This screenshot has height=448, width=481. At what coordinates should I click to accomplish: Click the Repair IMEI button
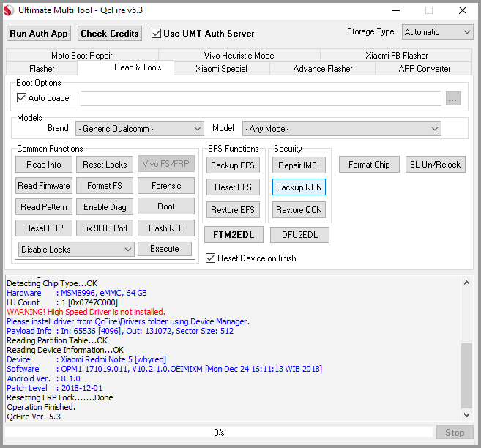(299, 165)
